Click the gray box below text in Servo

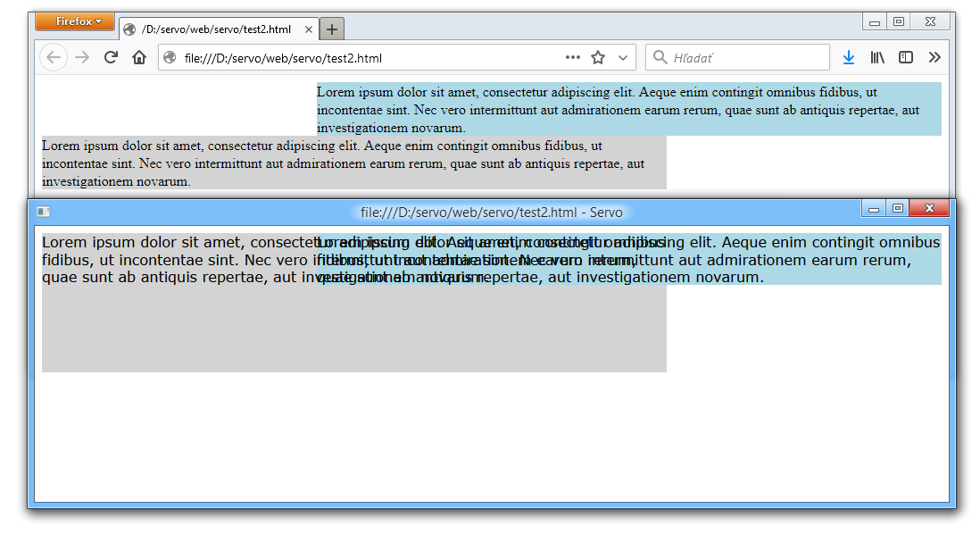click(x=353, y=329)
